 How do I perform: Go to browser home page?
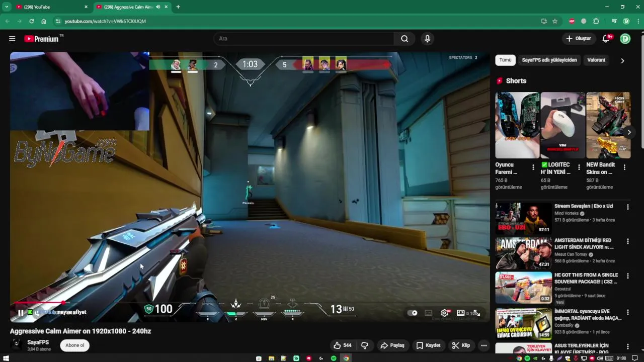44,21
